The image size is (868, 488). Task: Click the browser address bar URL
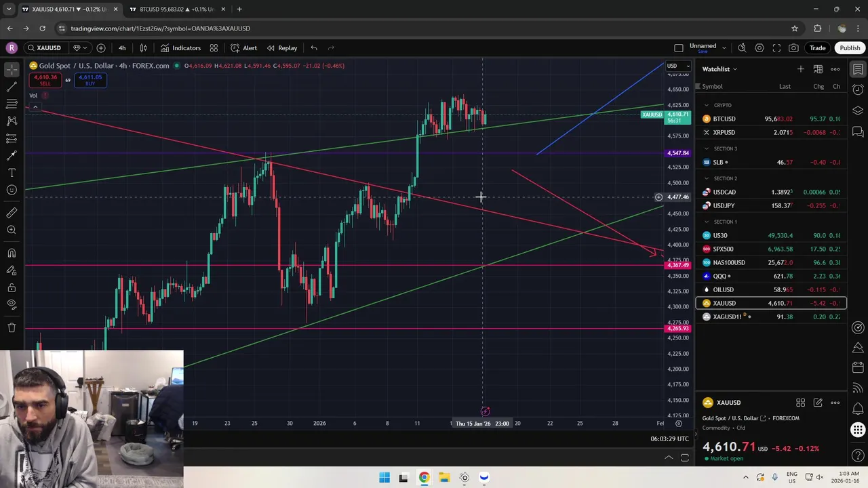point(160,28)
